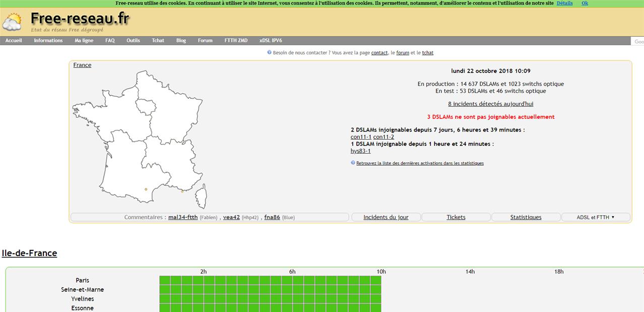Click the search input field in navigation bar
Image resolution: width=644 pixels, height=312 pixels.
(x=637, y=41)
